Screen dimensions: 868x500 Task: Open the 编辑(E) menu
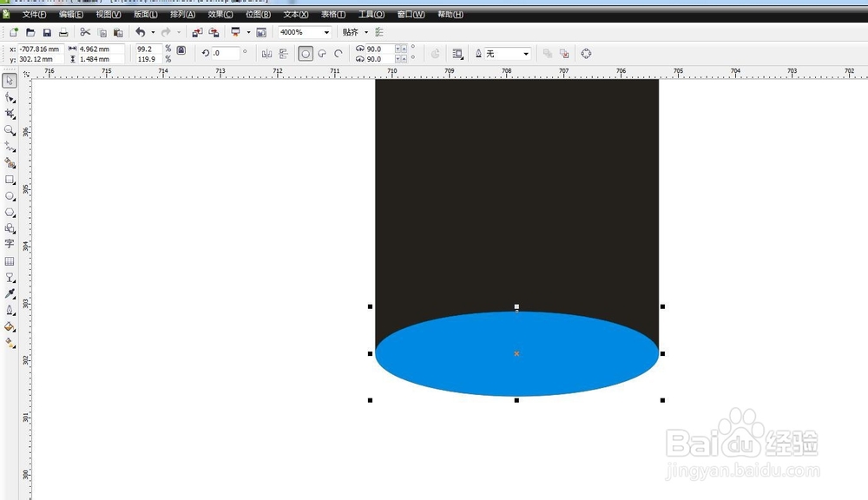click(71, 15)
